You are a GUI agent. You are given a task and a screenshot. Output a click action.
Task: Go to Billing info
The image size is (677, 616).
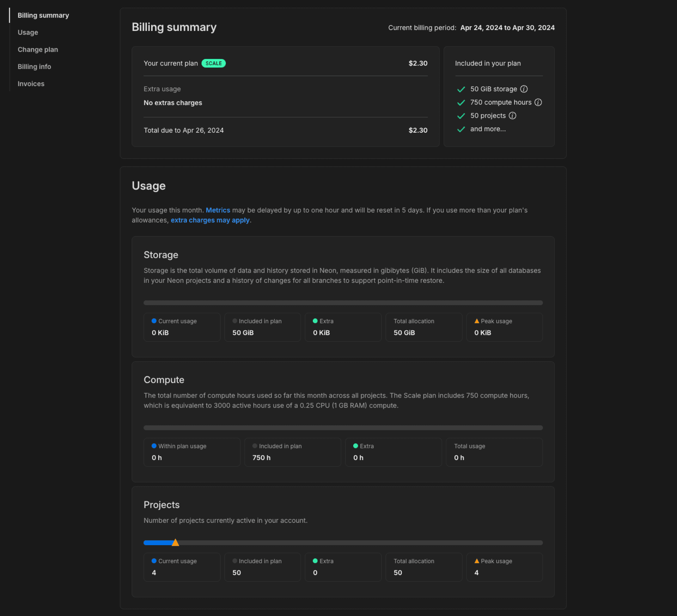point(34,66)
